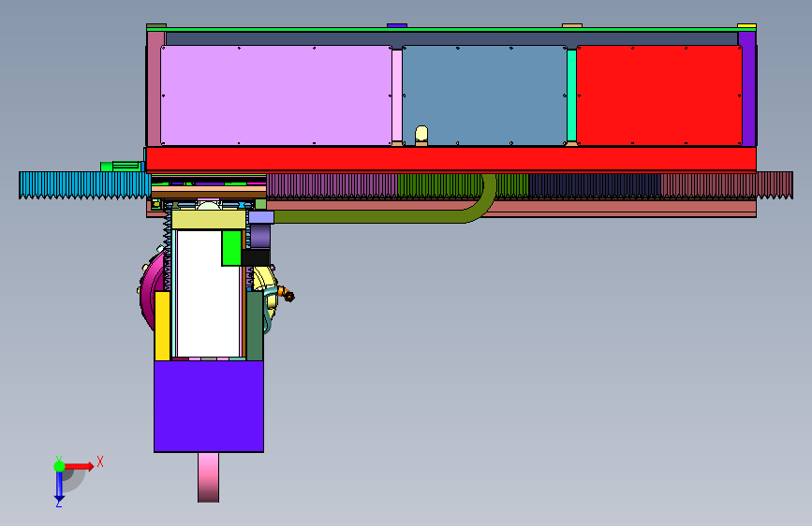Click the blue Z axis arrow
This screenshot has height=526, width=812.
coord(59,486)
